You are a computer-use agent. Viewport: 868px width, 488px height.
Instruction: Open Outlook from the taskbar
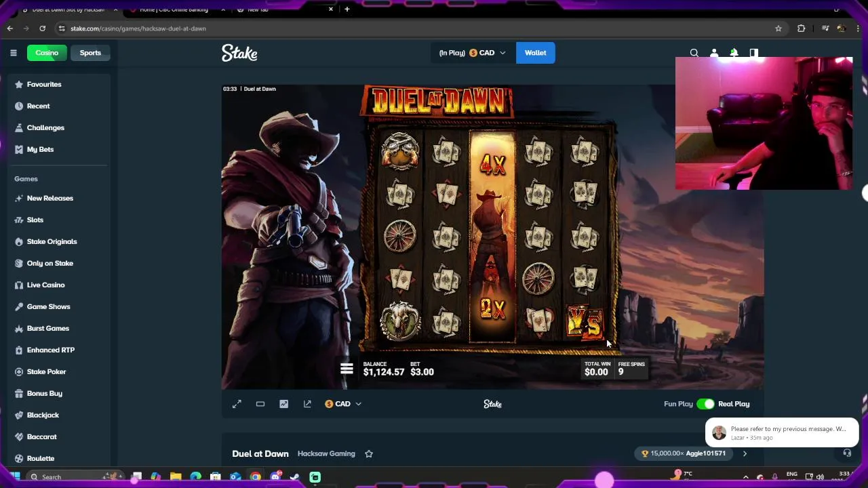tap(235, 477)
